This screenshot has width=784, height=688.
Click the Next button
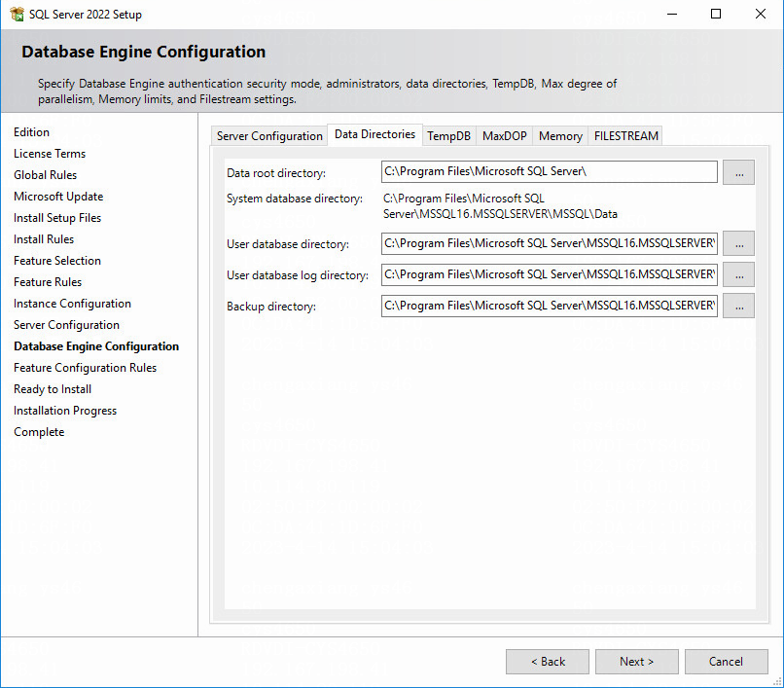pyautogui.click(x=636, y=662)
